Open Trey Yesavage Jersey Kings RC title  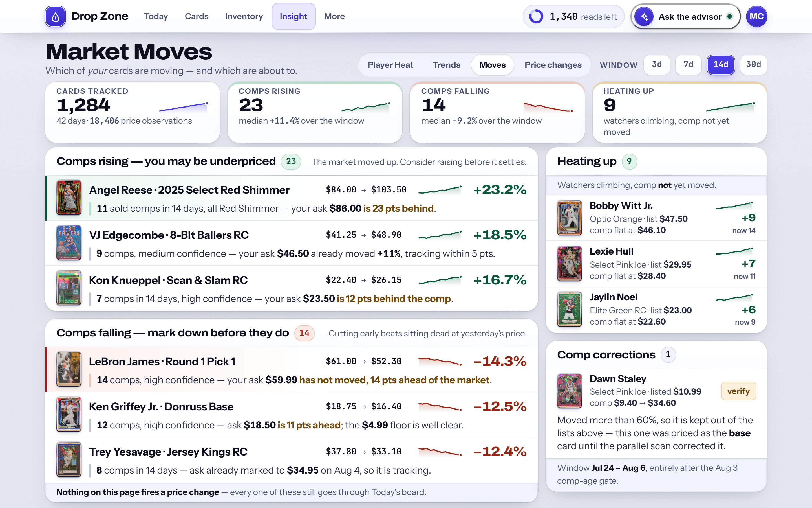click(168, 452)
